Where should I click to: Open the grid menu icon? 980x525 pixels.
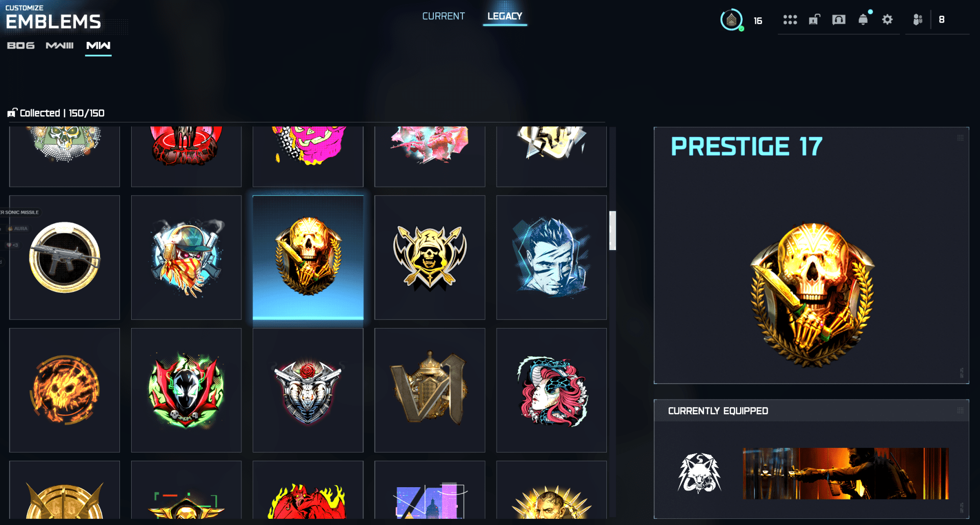tap(790, 19)
